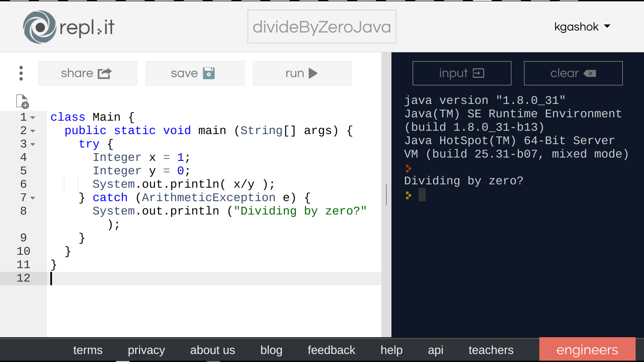Click line number 8 in gutter

(x=23, y=211)
